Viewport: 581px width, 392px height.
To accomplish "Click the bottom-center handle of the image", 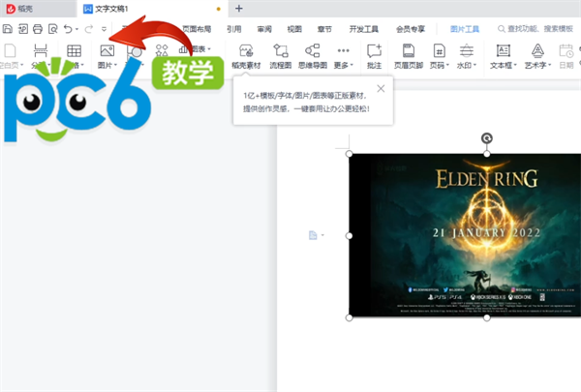I will pyautogui.click(x=487, y=317).
